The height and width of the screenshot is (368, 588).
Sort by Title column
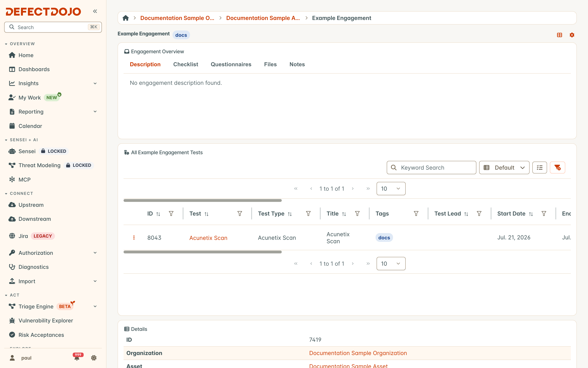(x=344, y=214)
